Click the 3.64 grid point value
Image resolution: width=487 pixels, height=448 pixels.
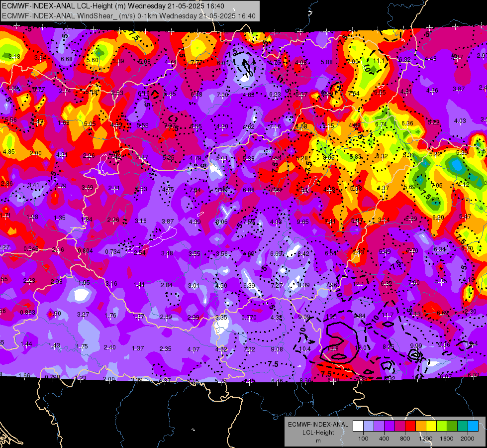click(x=40, y=58)
